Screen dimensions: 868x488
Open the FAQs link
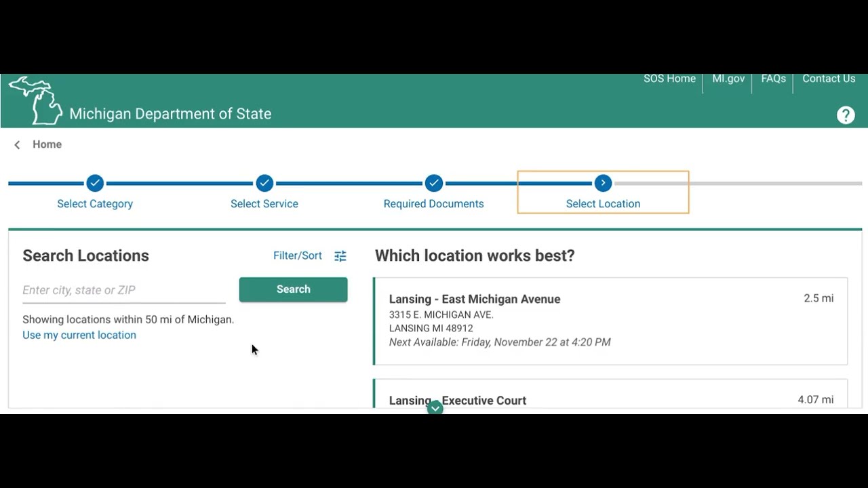click(773, 79)
